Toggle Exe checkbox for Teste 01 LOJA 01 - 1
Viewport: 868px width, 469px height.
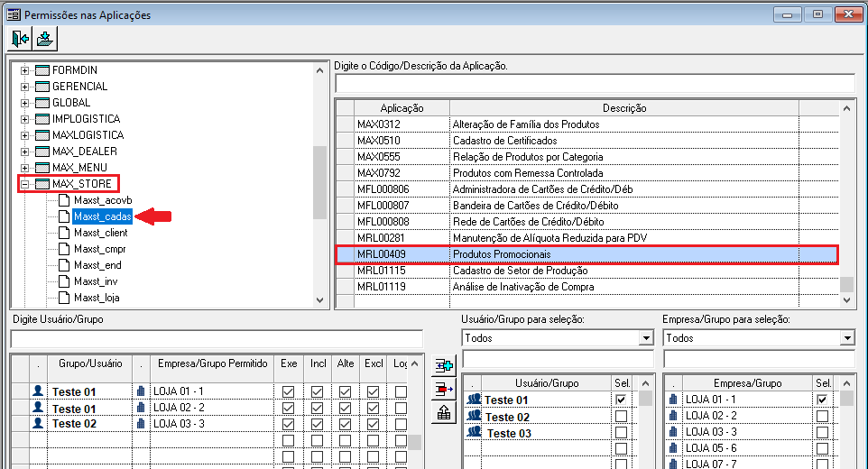[288, 391]
